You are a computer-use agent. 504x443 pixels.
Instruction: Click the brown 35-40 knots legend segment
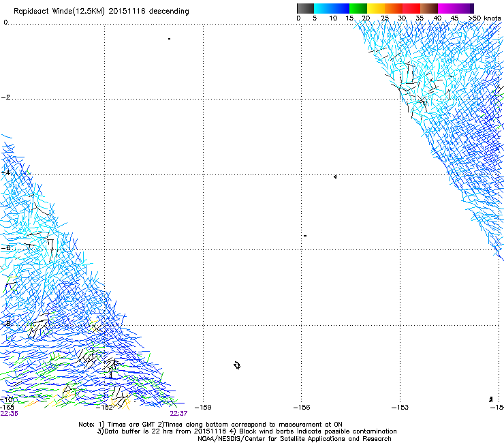pos(429,8)
